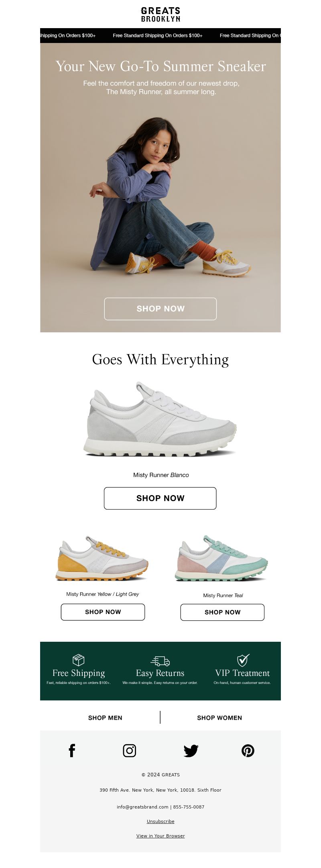Open the Twitter bird icon
This screenshot has height=868, width=321.
pyautogui.click(x=191, y=751)
